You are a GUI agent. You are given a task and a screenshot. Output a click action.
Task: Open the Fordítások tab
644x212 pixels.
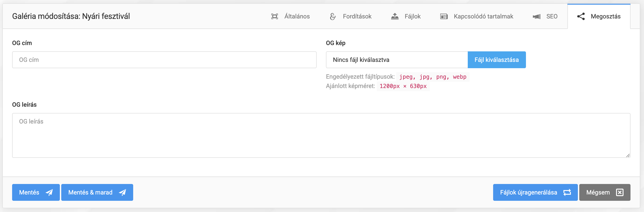(x=357, y=17)
